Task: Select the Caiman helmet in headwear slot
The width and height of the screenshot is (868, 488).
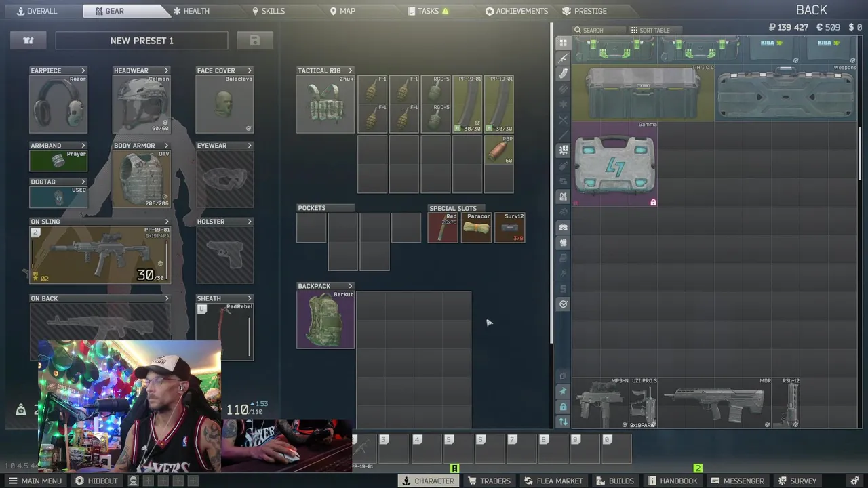Action: pyautogui.click(x=142, y=104)
